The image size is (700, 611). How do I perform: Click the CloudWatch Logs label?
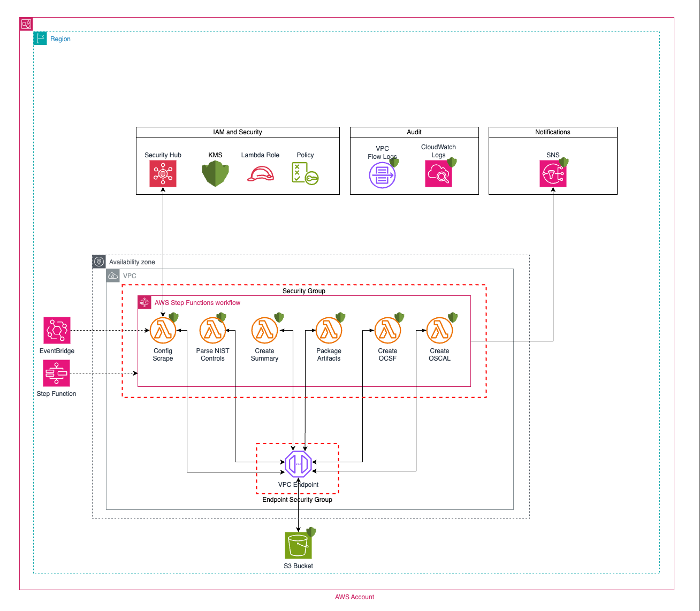click(438, 151)
